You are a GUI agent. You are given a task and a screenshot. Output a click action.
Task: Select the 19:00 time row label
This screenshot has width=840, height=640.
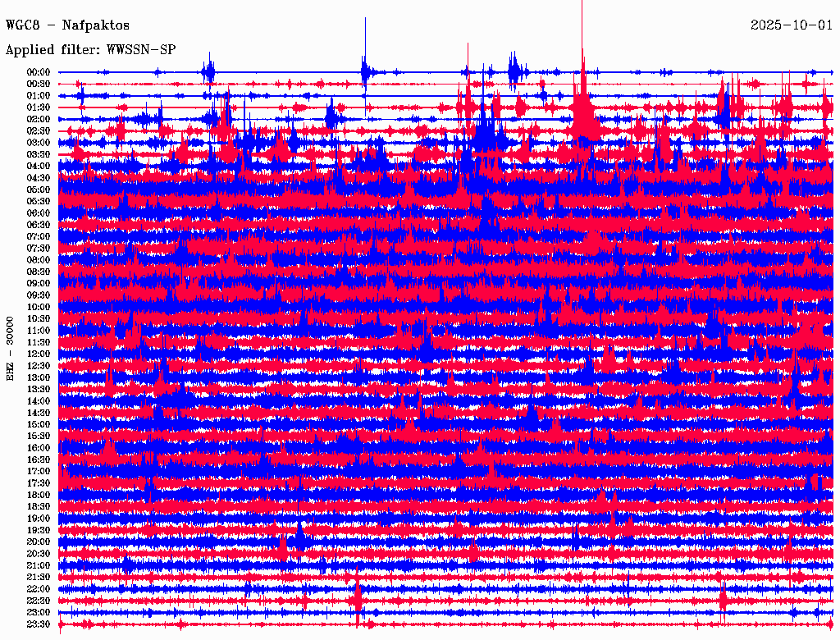pos(39,519)
